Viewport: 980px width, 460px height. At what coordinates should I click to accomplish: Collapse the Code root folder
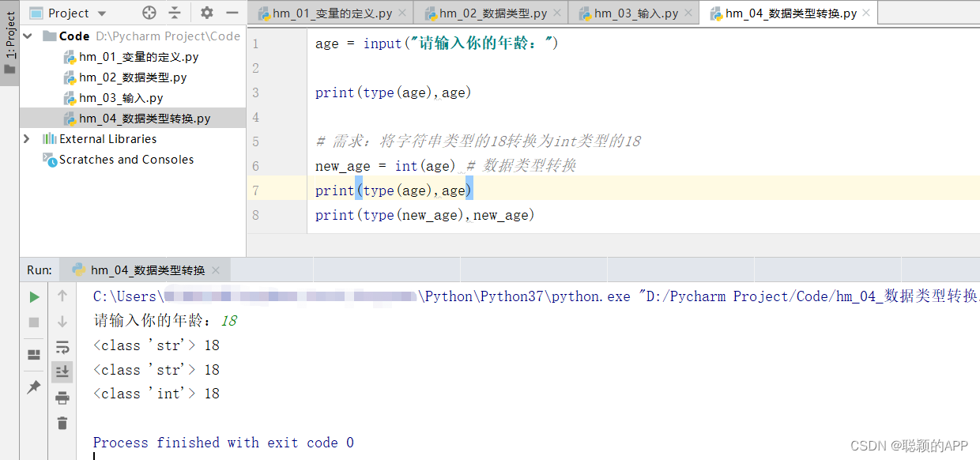(x=28, y=36)
